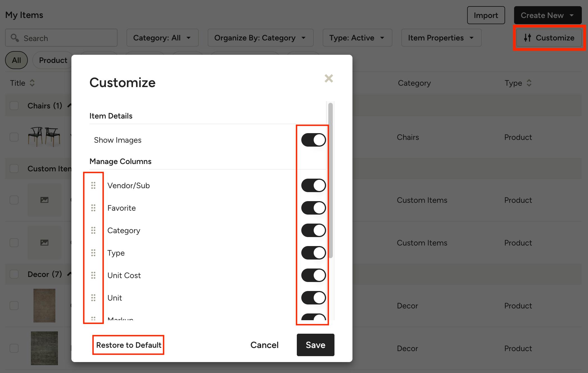This screenshot has width=588, height=373.
Task: Open the Category: All dropdown
Action: coord(162,38)
